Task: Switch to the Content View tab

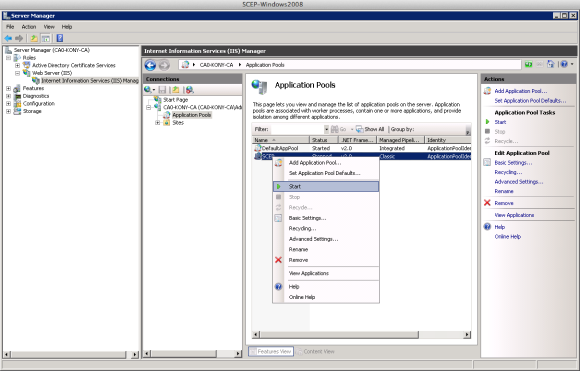Action: (316, 351)
